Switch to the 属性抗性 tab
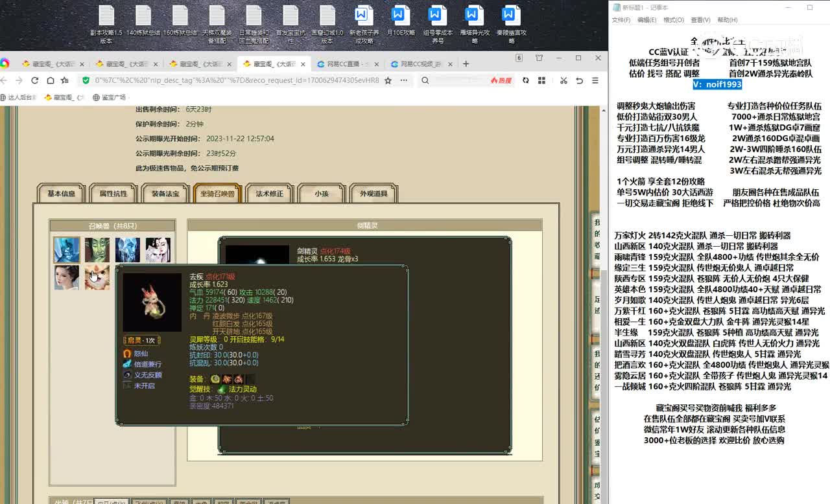This screenshot has width=830, height=504. pos(113,193)
